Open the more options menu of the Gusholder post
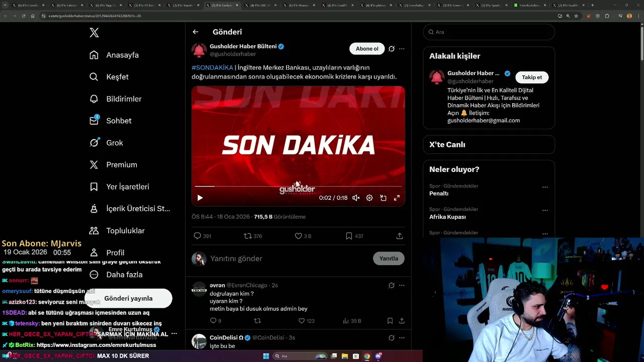Image resolution: width=644 pixels, height=362 pixels. pyautogui.click(x=401, y=49)
